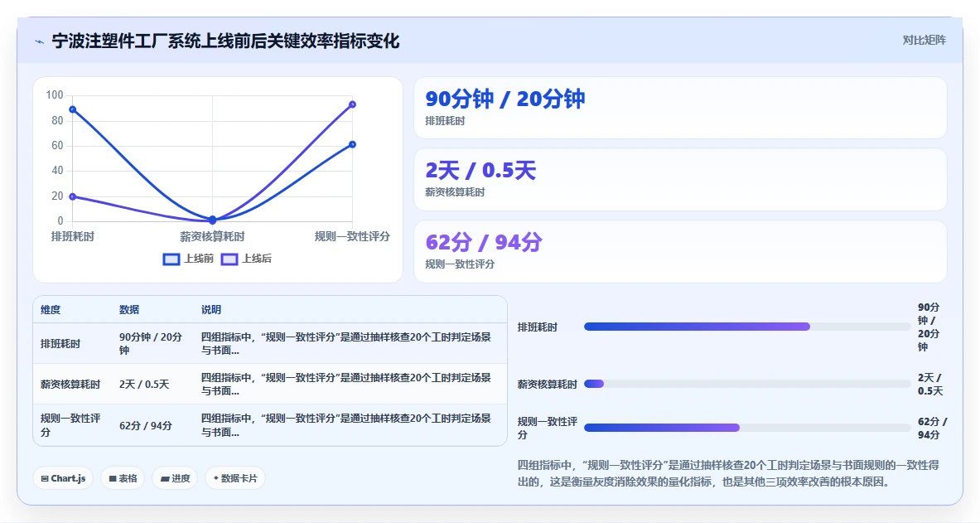This screenshot has height=523, width=980.
Task: Open the 90分钟 / 20分钟 data card
Action: [680, 108]
